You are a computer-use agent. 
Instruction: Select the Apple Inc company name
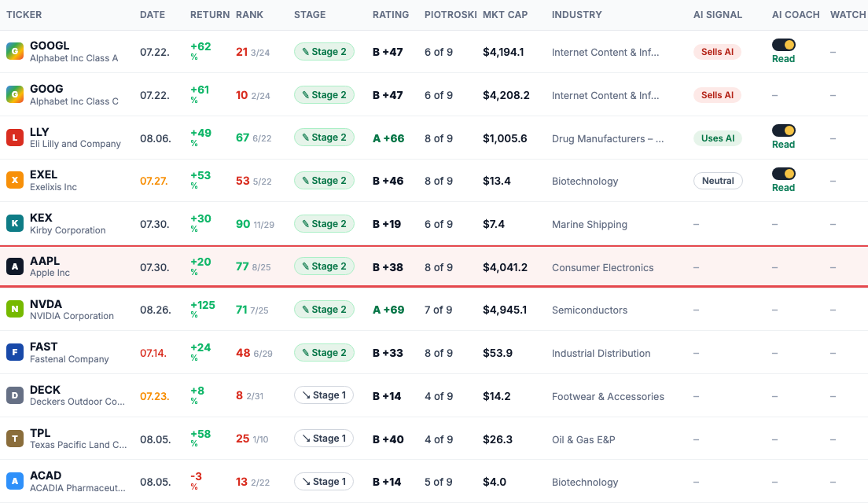click(x=50, y=273)
